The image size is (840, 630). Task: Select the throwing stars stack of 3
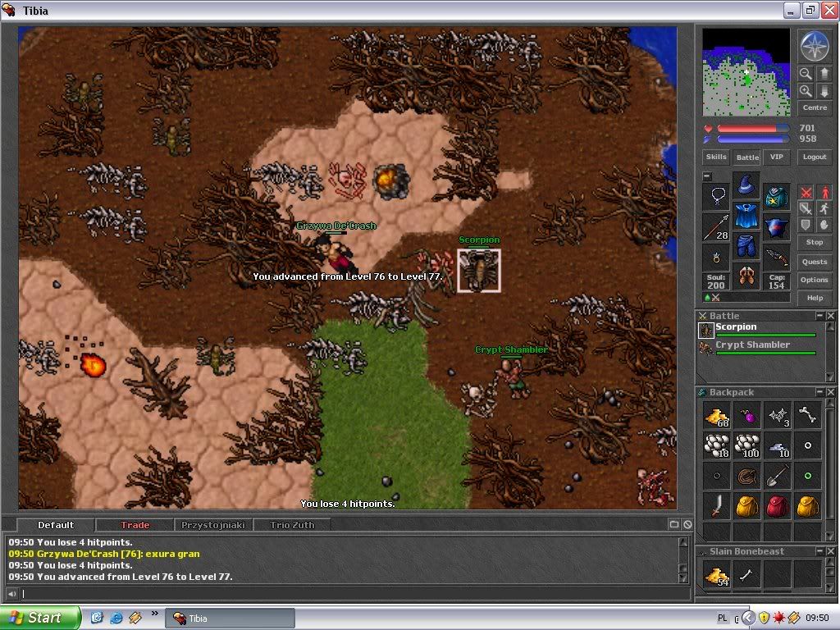tap(778, 416)
